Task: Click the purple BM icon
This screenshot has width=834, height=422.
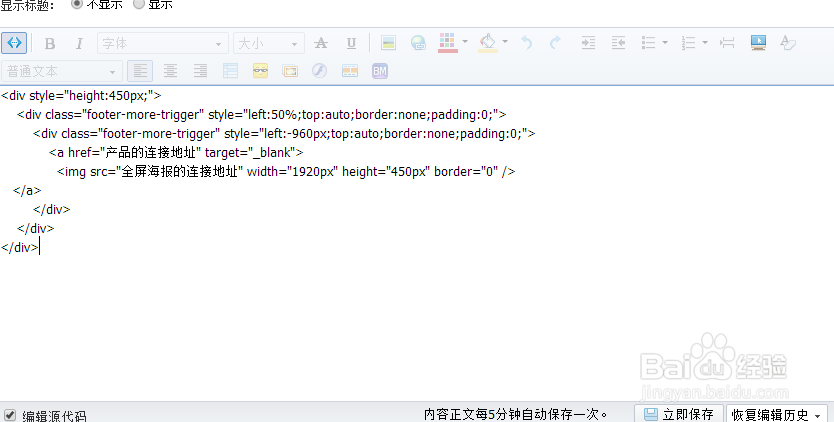Action: click(x=380, y=71)
